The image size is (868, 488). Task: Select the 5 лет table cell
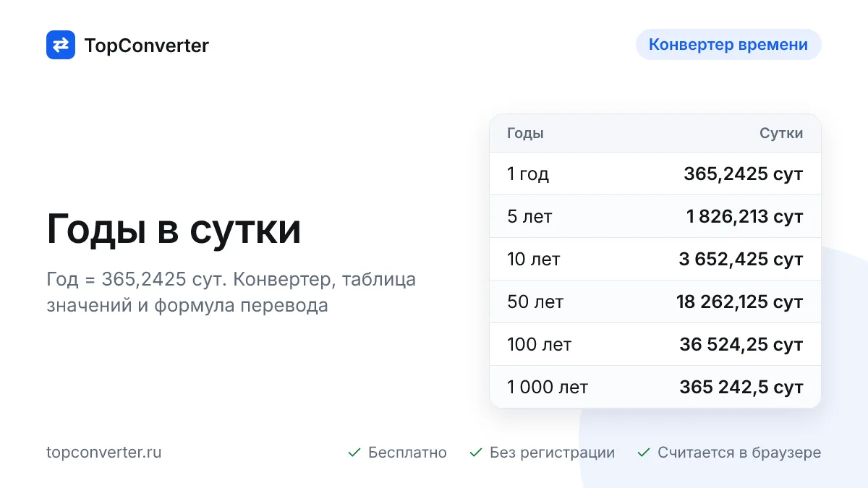point(529,217)
